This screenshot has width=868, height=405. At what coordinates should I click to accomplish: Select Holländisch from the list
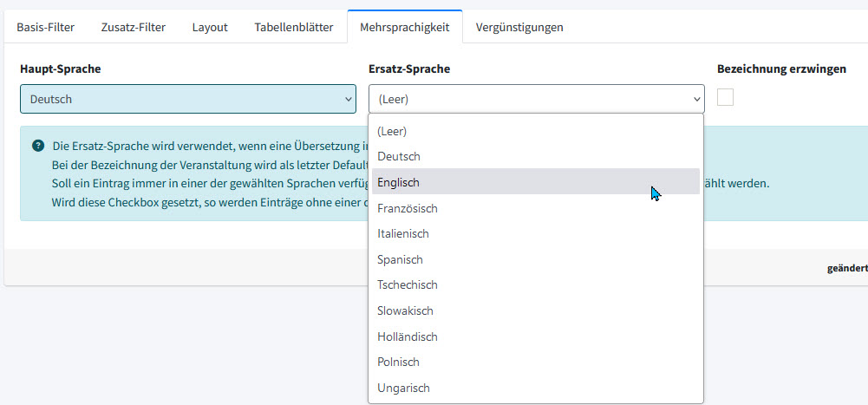click(x=536, y=336)
